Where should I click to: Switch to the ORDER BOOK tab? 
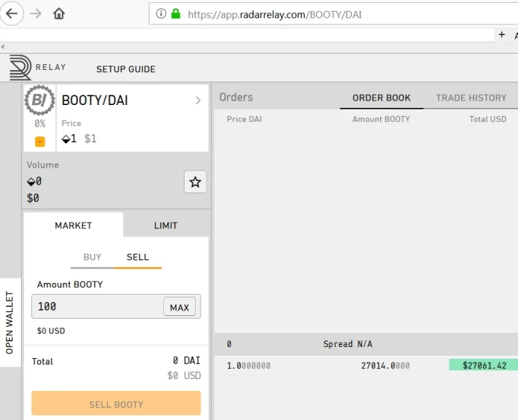pos(382,98)
